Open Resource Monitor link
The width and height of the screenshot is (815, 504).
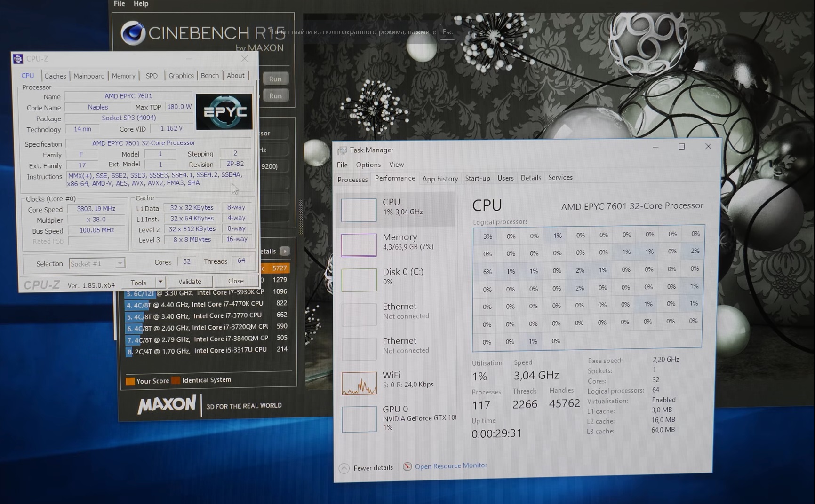pyautogui.click(x=451, y=466)
